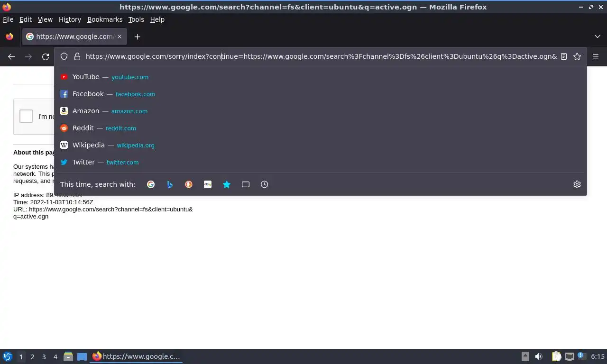Search with Google engine icon

coord(151,184)
